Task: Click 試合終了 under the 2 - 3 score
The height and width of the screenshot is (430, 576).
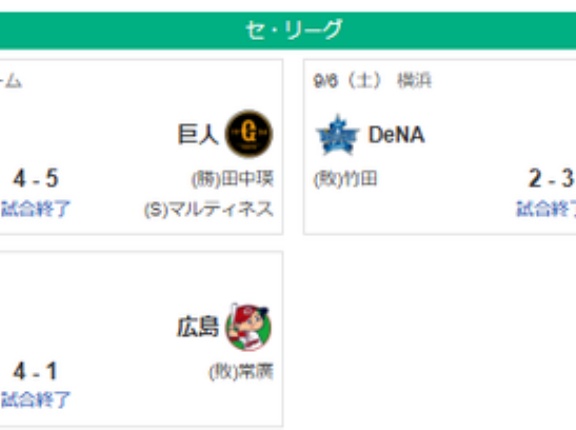Action: (546, 209)
